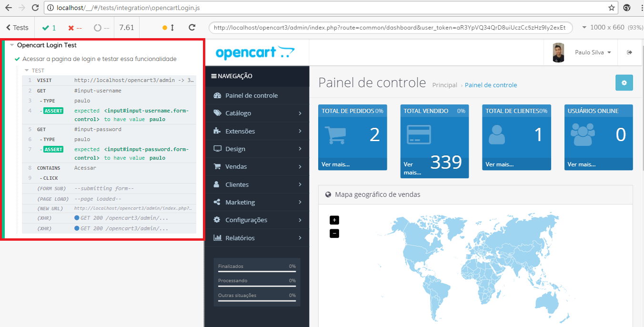
Task: Click the Outras situações progress bar
Action: (x=257, y=300)
